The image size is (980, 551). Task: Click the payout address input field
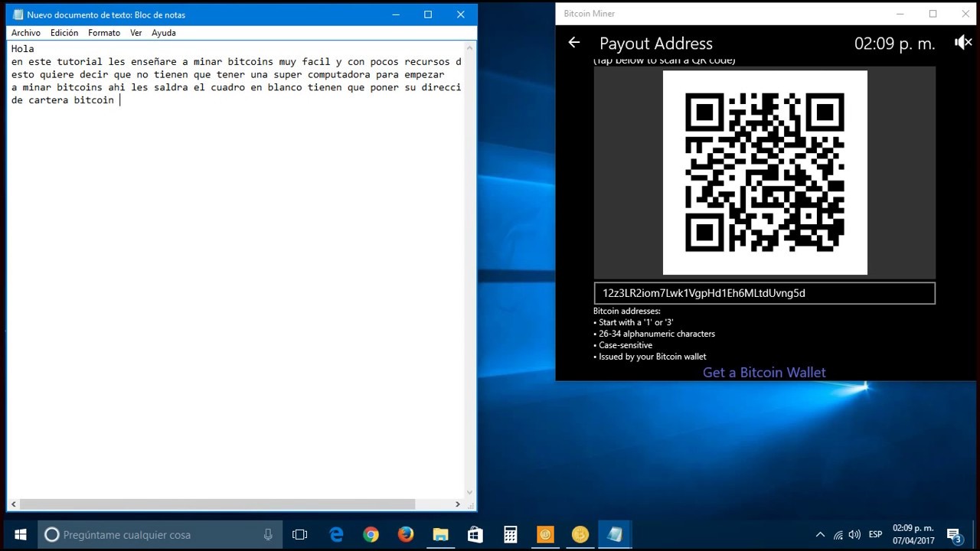click(x=764, y=293)
